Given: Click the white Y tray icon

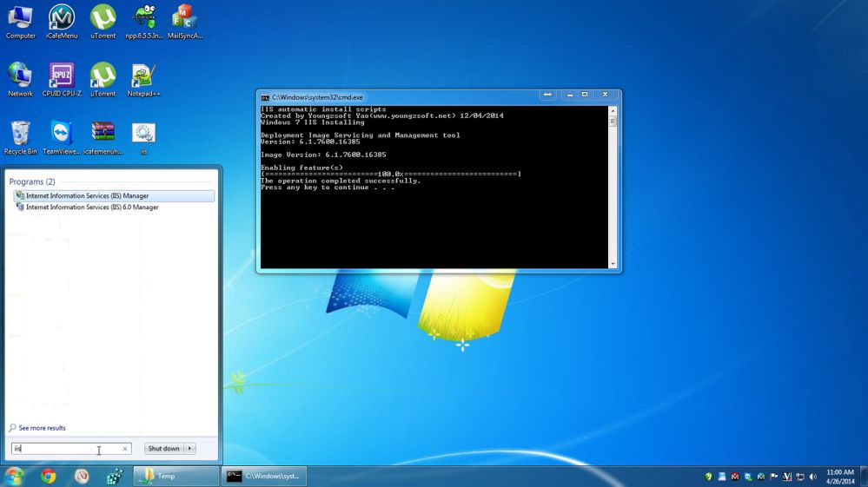Looking at the screenshot, I should click(x=786, y=477).
